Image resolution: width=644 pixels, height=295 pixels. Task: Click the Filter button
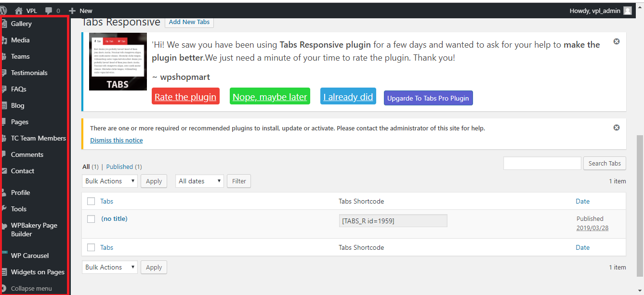pyautogui.click(x=239, y=181)
